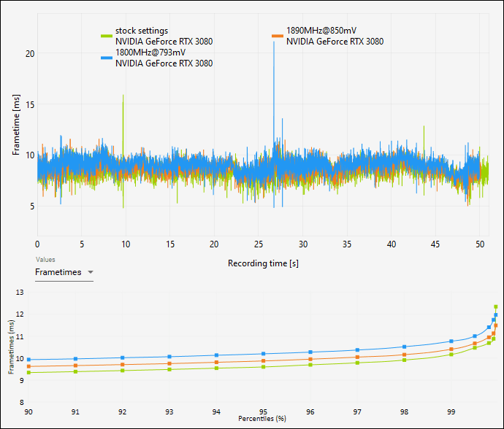Click the blue data point at percentile 90
The height and width of the screenshot is (429, 504).
[x=28, y=360]
